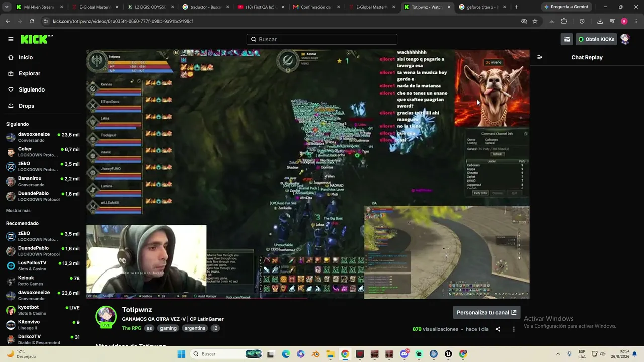Viewport: 644px width, 362px height.
Task: Open The RPG category link
Action: point(132,328)
